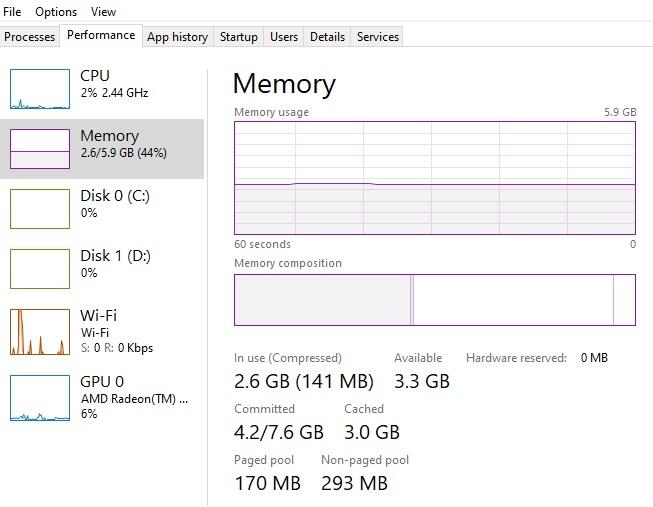Image resolution: width=653 pixels, height=507 pixels.
Task: Select the CPU label in the sidebar
Action: click(x=95, y=76)
